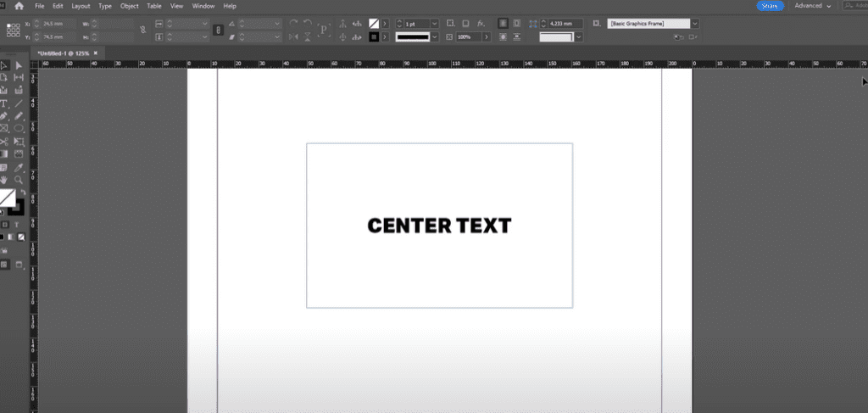Select the Hand tool

click(4, 180)
